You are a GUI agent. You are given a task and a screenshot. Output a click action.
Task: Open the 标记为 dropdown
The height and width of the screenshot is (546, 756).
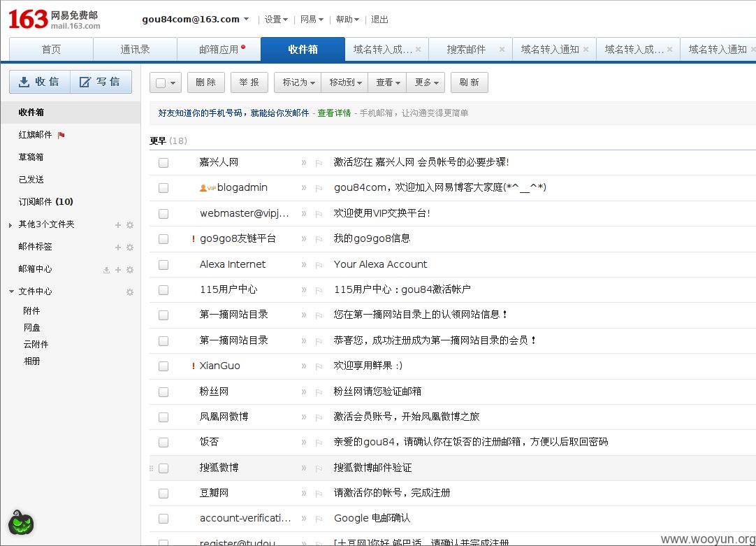point(298,82)
